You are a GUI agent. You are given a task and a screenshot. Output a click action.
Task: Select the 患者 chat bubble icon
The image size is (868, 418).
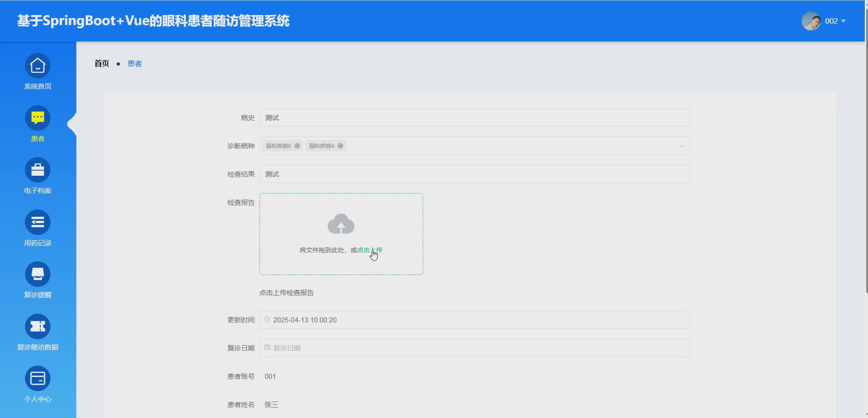pos(38,117)
